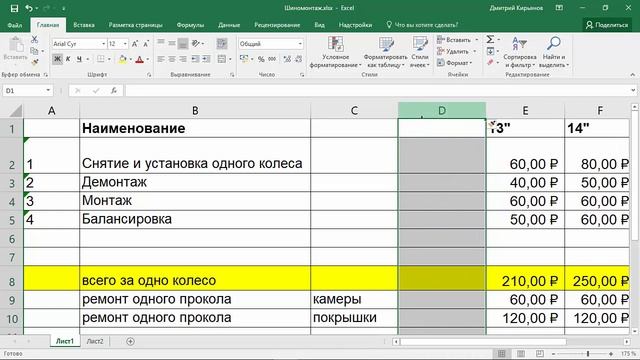Switch to the Разметка страницы tab
Image resolution: width=640 pixels, height=360 pixels.
[136, 25]
